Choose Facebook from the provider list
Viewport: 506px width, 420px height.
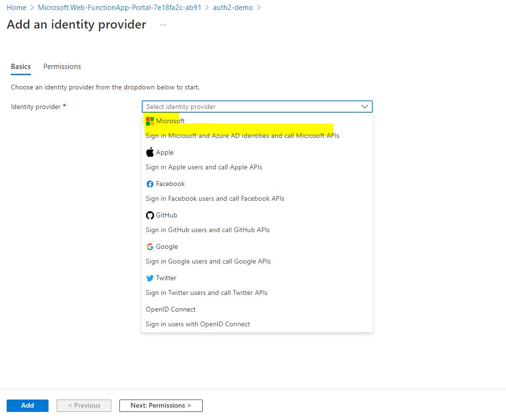tap(257, 191)
